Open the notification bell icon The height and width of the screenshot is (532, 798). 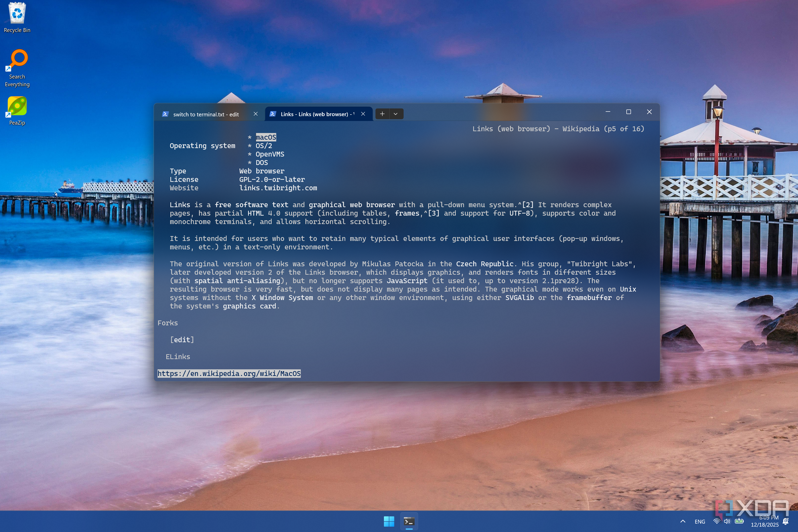(x=786, y=522)
